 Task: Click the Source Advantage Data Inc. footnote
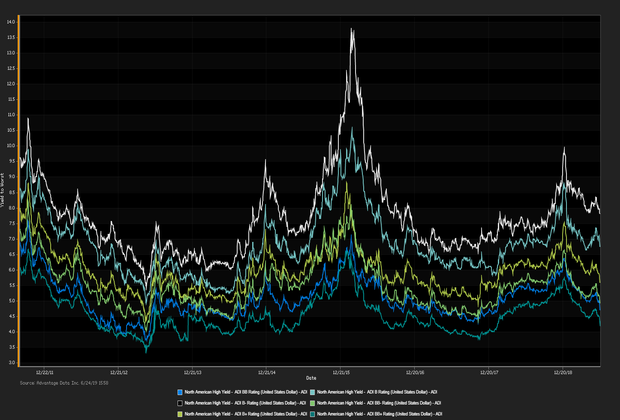tap(64, 383)
